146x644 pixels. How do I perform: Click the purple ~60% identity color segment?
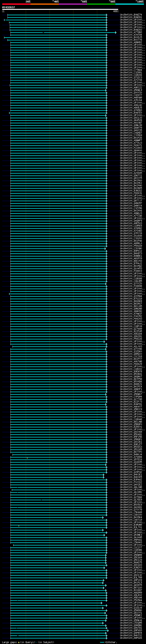point(73,4)
